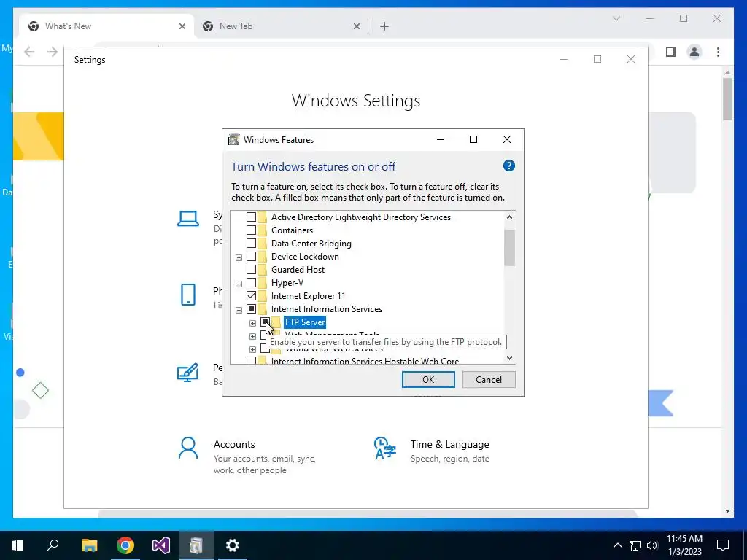Show hidden system tray icons
The image size is (747, 560).
tap(617, 545)
